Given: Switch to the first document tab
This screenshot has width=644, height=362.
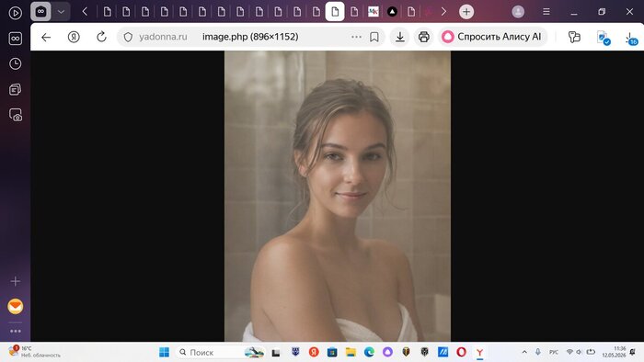Looking at the screenshot, I should click(x=108, y=12).
